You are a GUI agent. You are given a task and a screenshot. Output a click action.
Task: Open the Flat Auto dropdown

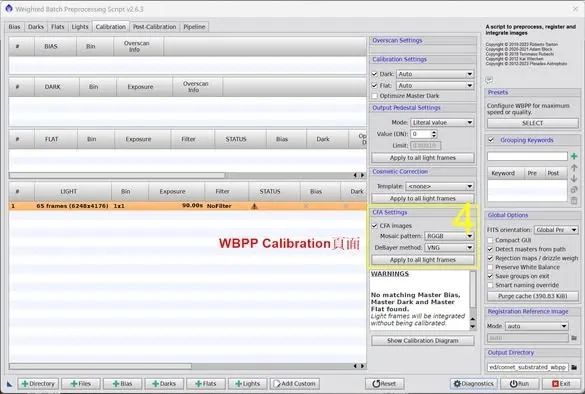coord(435,85)
